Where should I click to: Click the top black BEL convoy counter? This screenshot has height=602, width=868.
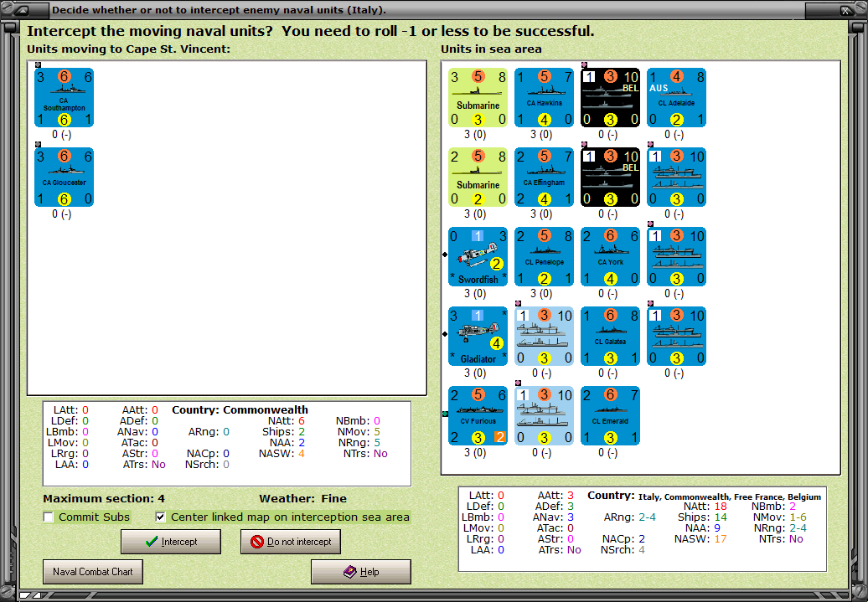click(611, 97)
